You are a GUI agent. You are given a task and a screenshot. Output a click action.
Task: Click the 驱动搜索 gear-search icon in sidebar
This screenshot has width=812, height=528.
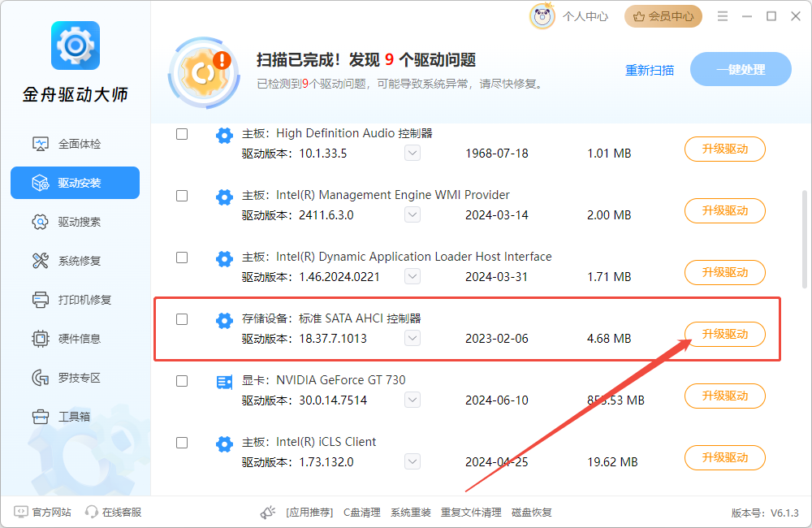coord(41,222)
